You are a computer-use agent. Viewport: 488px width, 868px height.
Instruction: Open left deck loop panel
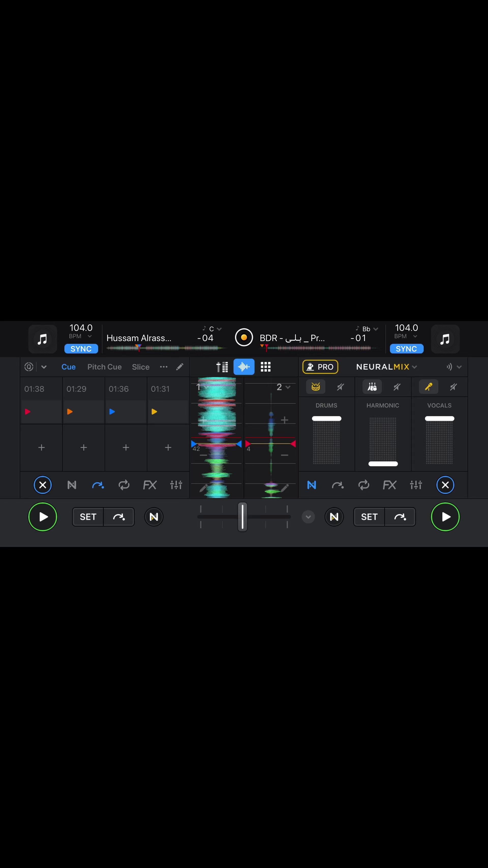click(124, 485)
